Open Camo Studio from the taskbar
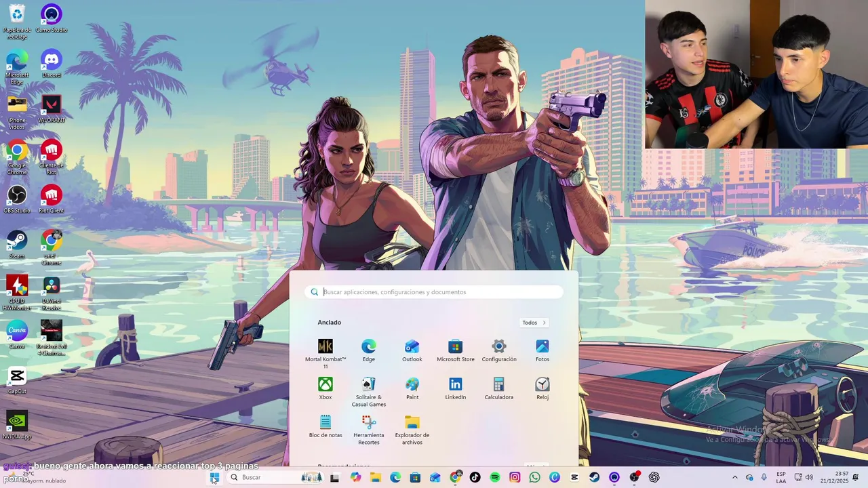868x488 pixels. pos(614,478)
